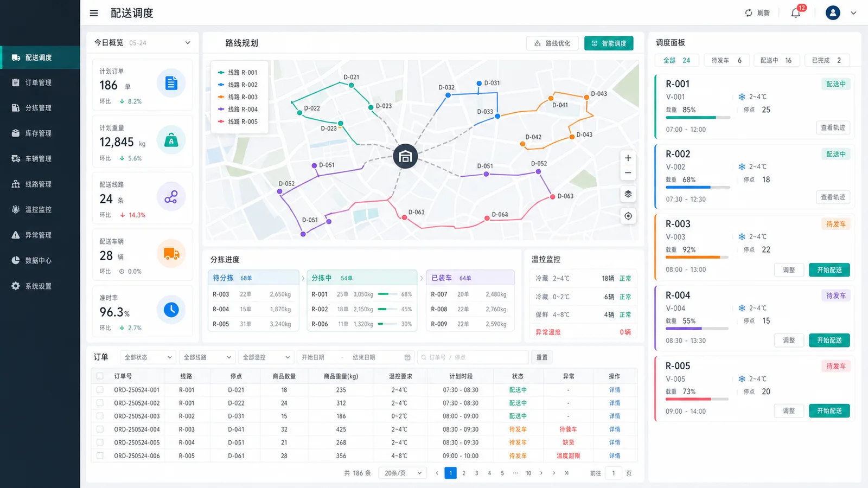Click the central warehouse marker on map
The height and width of the screenshot is (488, 868).
point(405,157)
